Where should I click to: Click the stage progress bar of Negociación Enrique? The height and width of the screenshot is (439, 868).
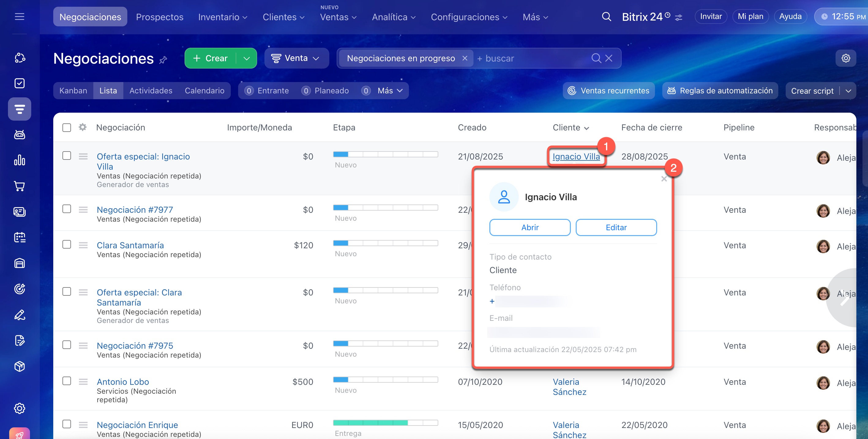click(385, 423)
